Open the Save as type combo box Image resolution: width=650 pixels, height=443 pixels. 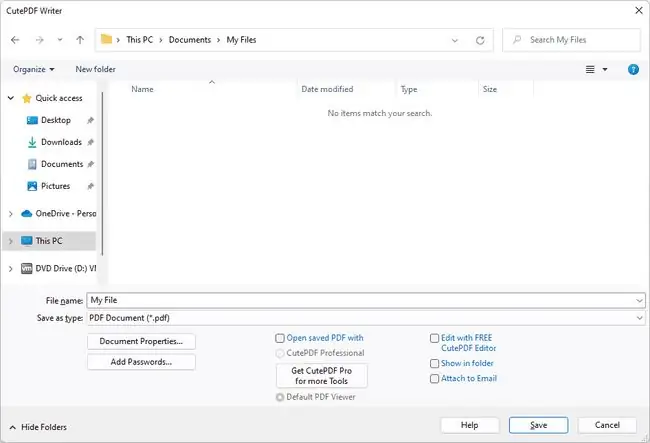pyautogui.click(x=366, y=318)
